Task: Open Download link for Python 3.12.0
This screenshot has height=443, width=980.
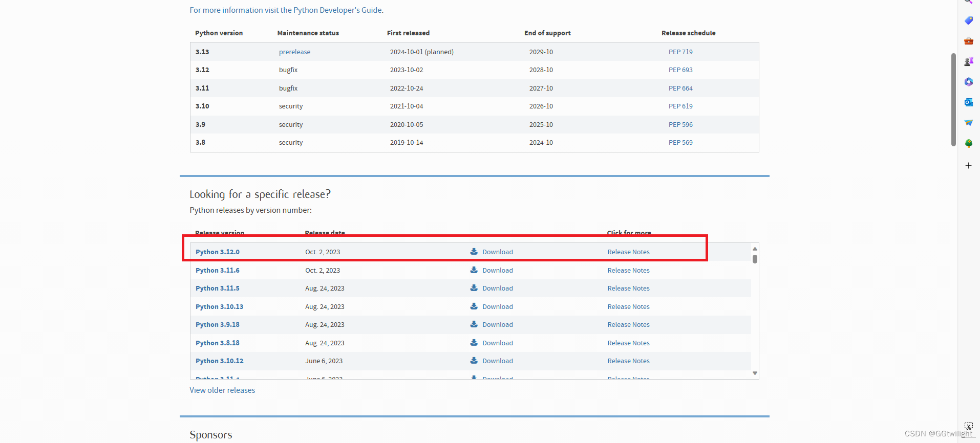Action: pos(498,252)
